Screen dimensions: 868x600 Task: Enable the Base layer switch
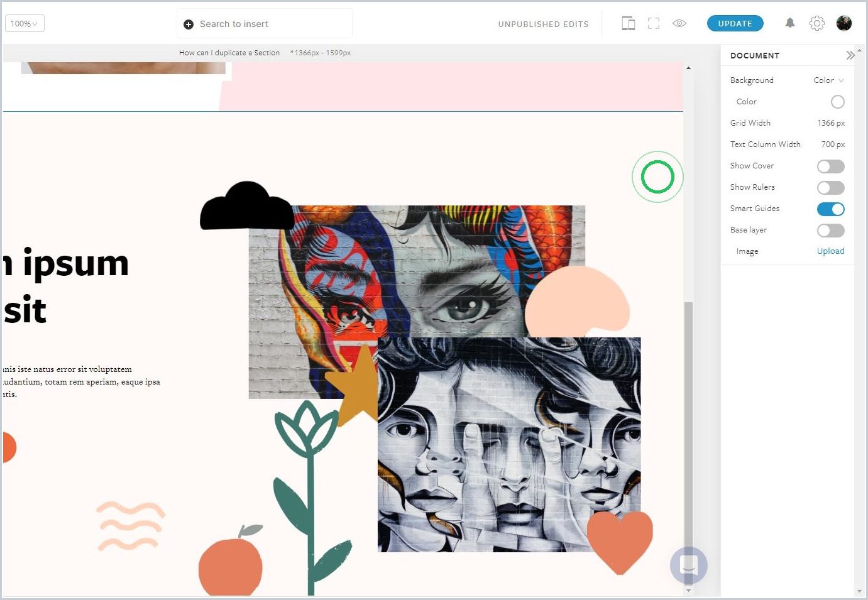830,231
